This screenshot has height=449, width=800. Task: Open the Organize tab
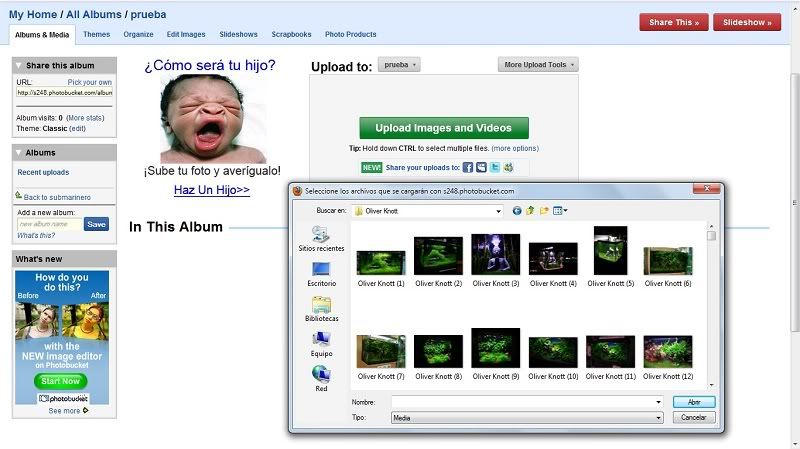click(138, 34)
